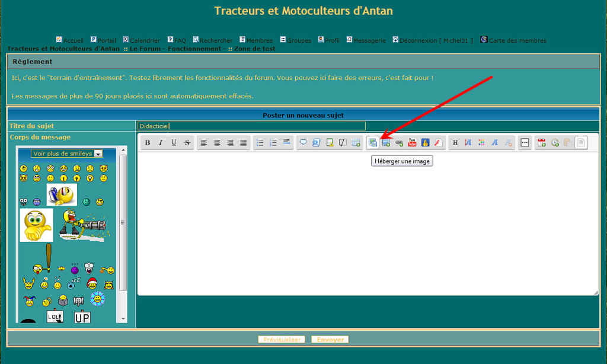Insert hidden content icon
The height and width of the screenshot is (364, 607).
343,142
